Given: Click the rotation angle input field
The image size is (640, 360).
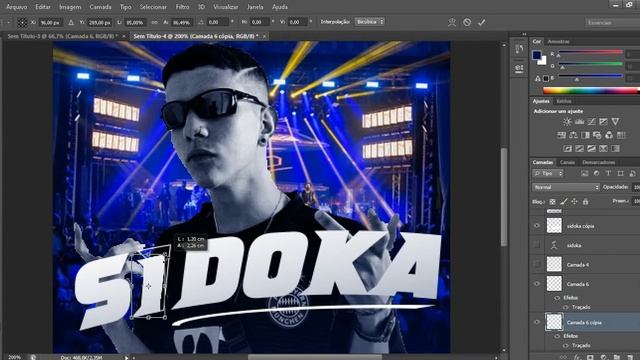Looking at the screenshot, I should (x=218, y=22).
